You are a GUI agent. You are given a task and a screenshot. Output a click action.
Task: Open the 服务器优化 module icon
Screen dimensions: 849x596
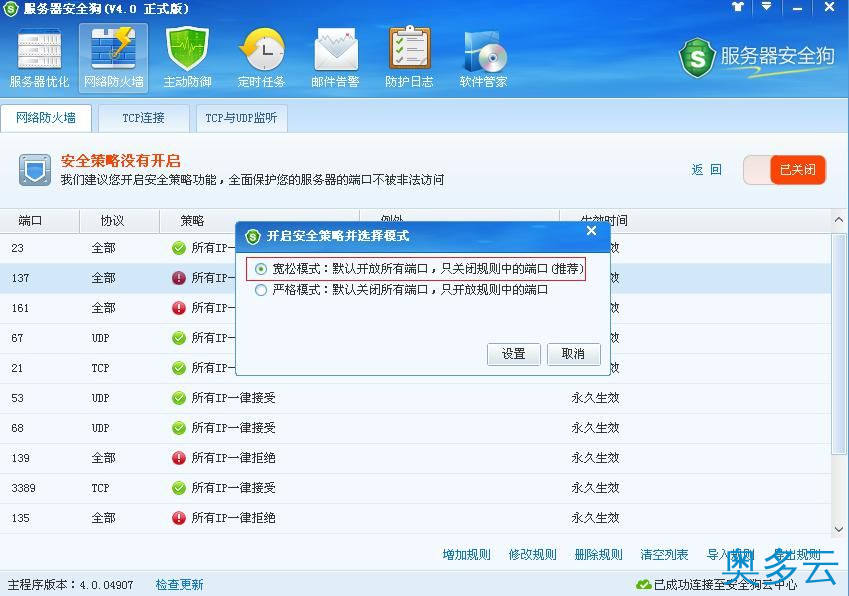point(39,57)
